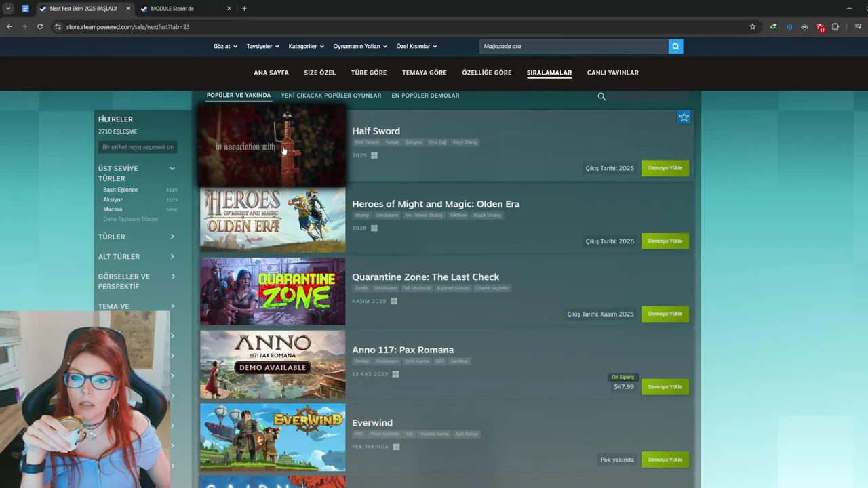Click the magnifier icon above the game list
Viewport: 868px width, 488px height.
[601, 96]
